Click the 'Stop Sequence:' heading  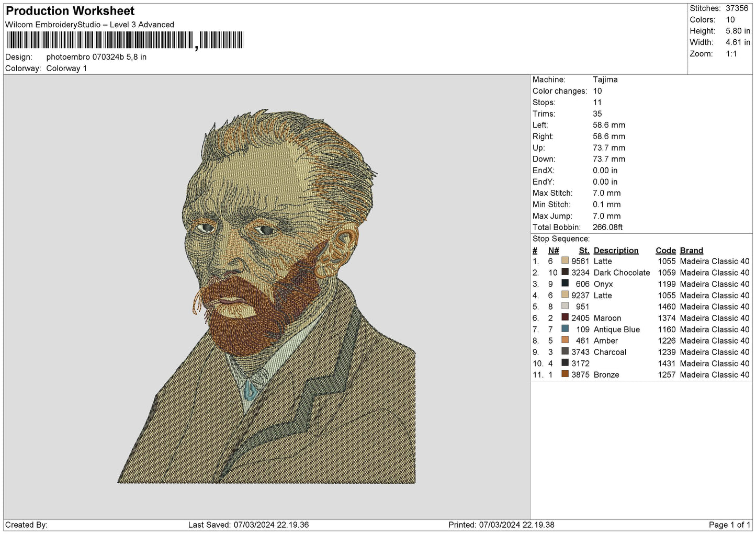click(561, 239)
